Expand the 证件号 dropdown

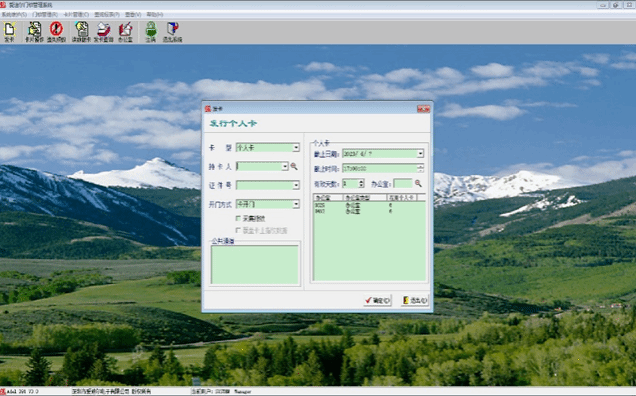pyautogui.click(x=296, y=185)
